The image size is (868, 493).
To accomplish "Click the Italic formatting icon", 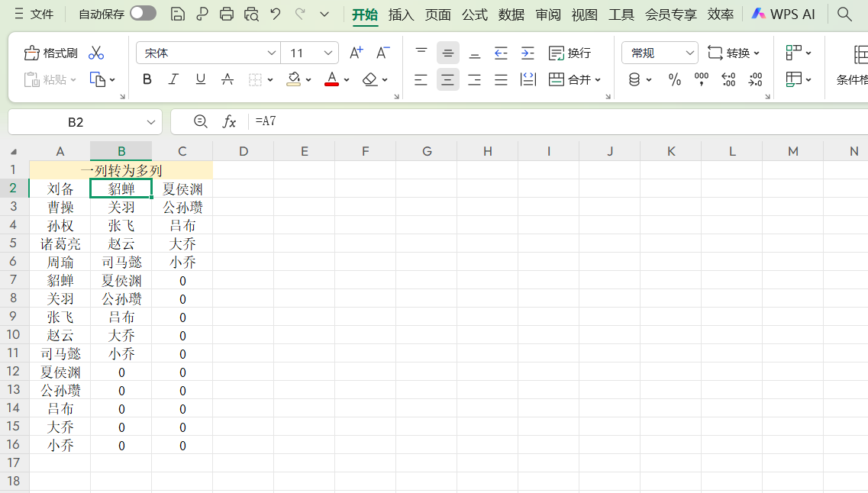I will pos(173,79).
